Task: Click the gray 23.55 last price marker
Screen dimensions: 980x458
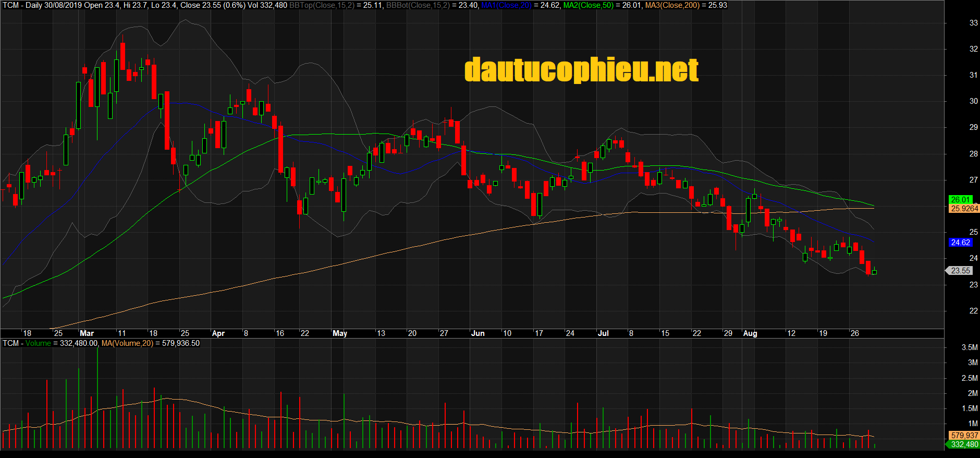Action: 960,271
